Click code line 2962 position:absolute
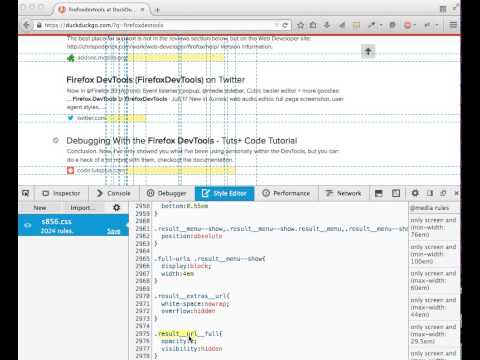The height and width of the screenshot is (360, 480). coord(192,236)
